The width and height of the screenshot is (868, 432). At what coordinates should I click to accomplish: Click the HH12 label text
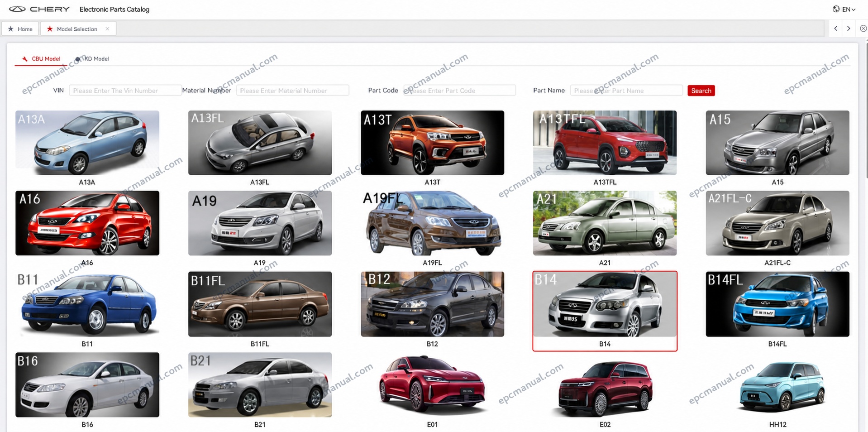pos(777,424)
